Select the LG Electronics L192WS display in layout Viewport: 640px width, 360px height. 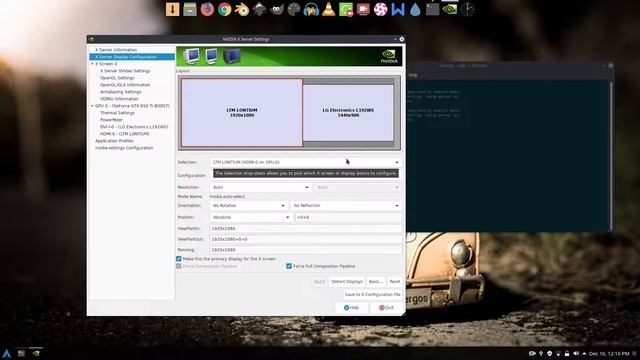click(348, 113)
